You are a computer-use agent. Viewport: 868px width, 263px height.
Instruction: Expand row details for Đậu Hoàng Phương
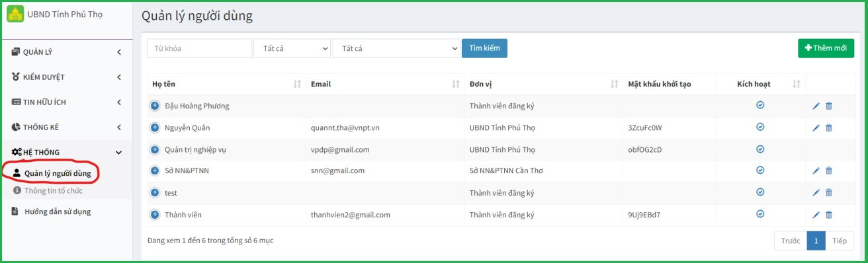(x=155, y=106)
